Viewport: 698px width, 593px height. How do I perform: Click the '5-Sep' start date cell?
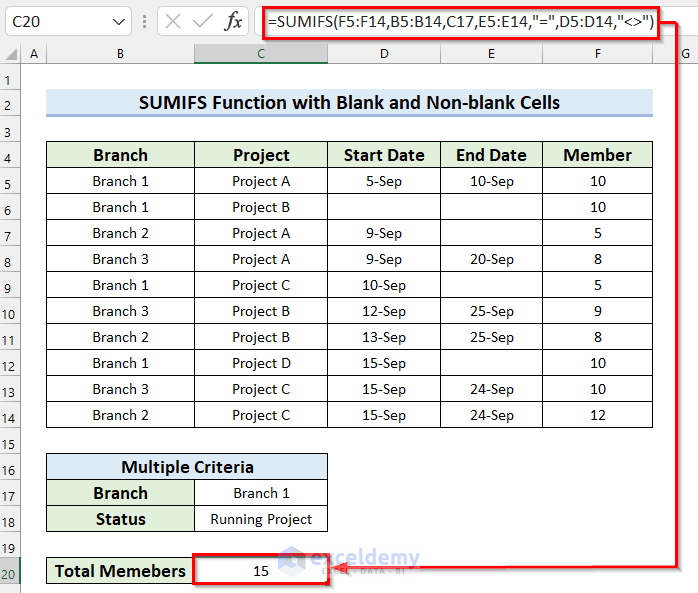pyautogui.click(x=384, y=181)
